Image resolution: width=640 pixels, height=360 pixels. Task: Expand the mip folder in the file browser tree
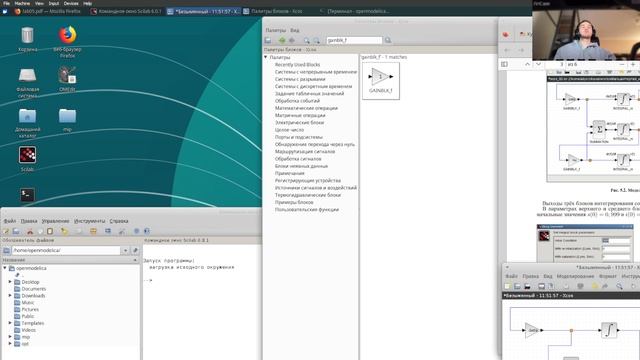pos(10,337)
